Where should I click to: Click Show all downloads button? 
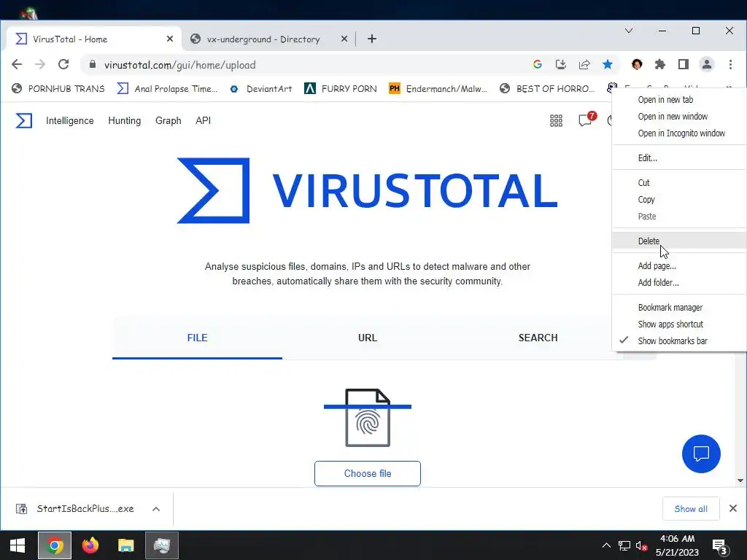[x=691, y=508]
